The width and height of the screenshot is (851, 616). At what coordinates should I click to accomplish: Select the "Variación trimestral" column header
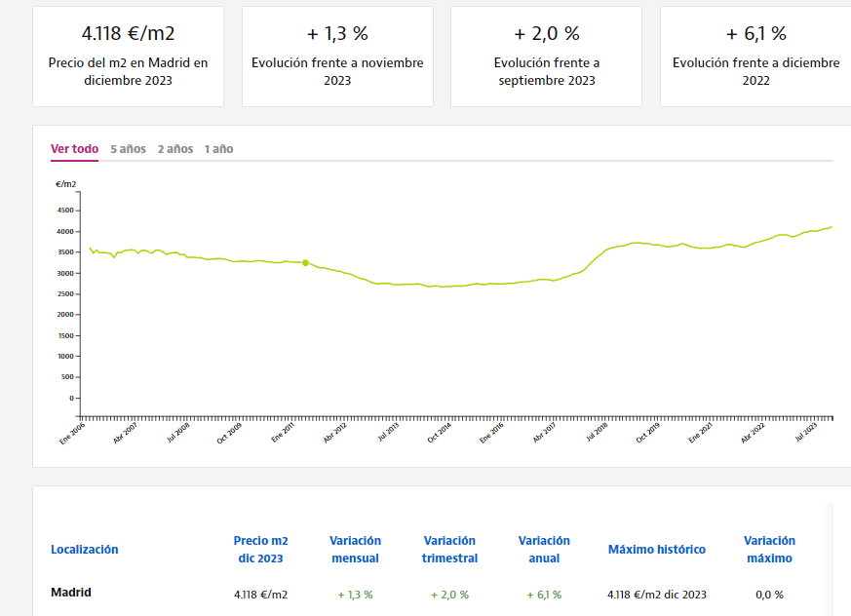[449, 550]
